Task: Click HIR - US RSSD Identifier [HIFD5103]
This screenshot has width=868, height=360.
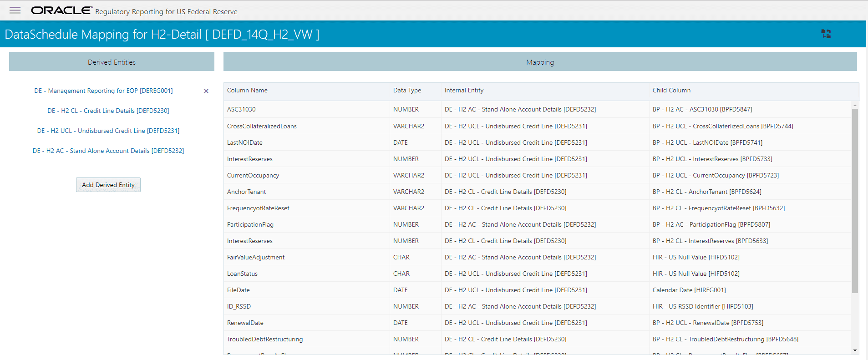Action: pos(703,306)
